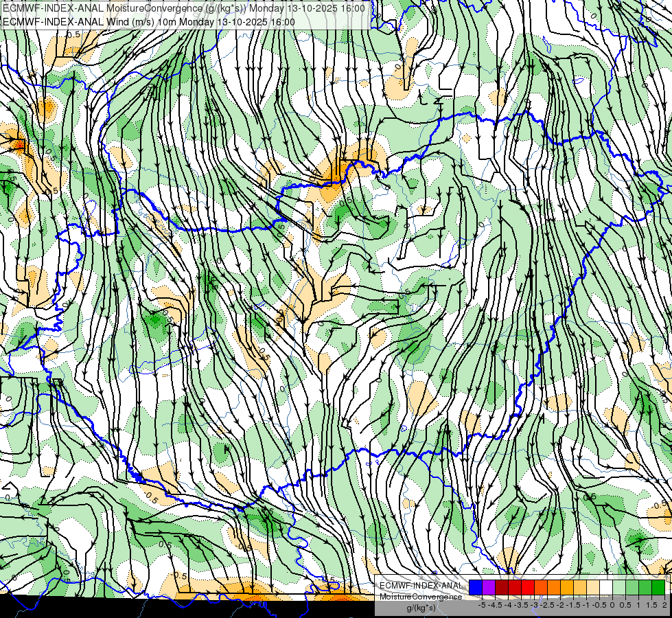Click the lightest green legend swatch
Viewport: 672px width, 618px height.
coord(619,587)
